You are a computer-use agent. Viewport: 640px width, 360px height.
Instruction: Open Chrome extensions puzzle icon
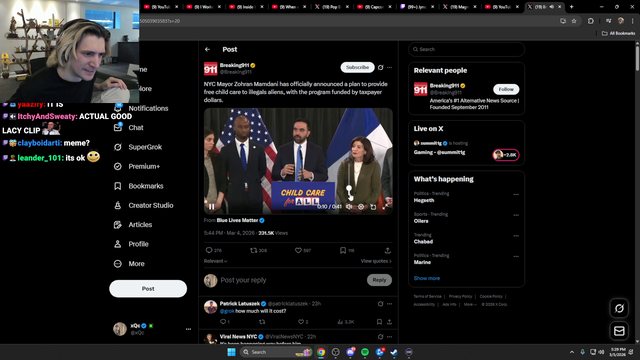coord(591,21)
